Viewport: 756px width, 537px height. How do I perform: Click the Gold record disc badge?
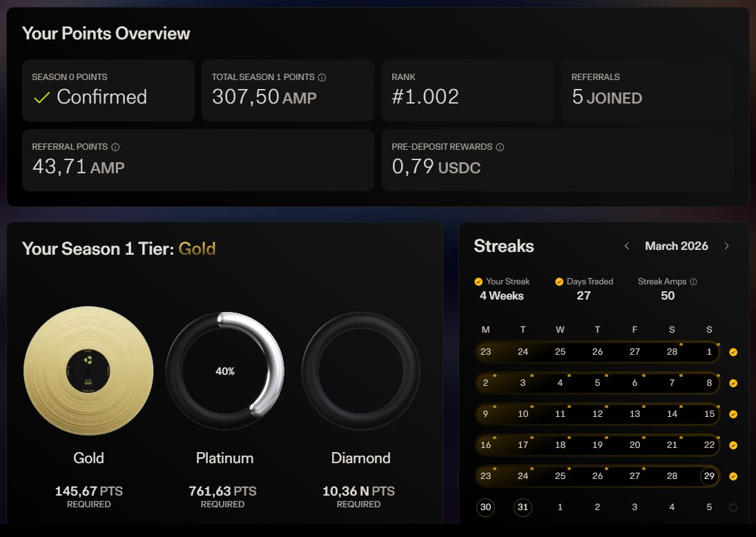tap(88, 371)
